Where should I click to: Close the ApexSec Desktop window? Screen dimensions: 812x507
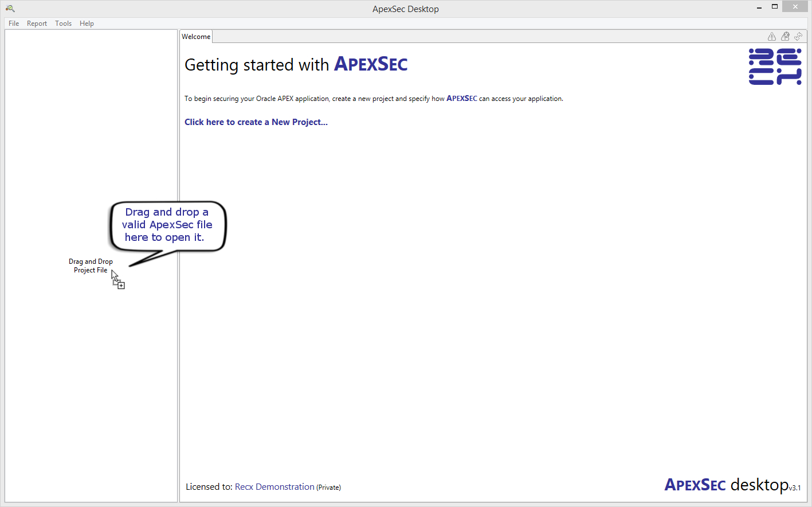796,7
